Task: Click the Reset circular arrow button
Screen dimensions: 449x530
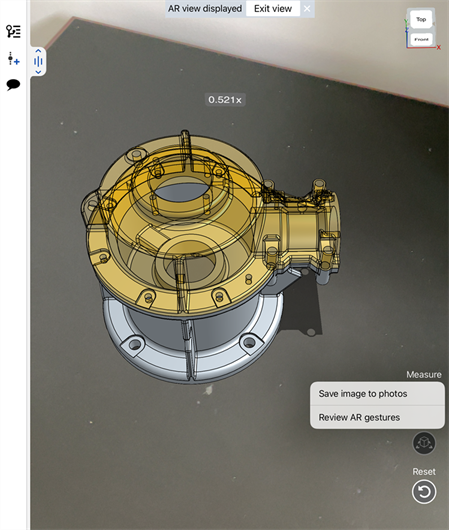Action: pyautogui.click(x=424, y=491)
